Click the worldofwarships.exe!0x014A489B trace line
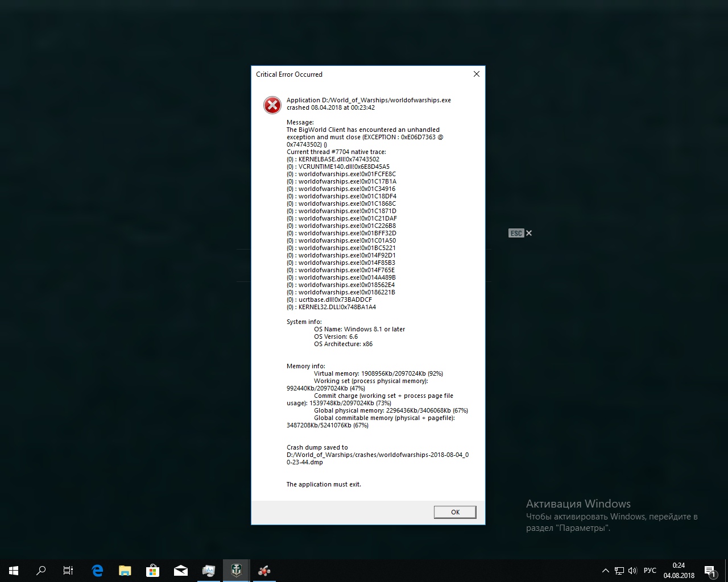 coord(341,277)
